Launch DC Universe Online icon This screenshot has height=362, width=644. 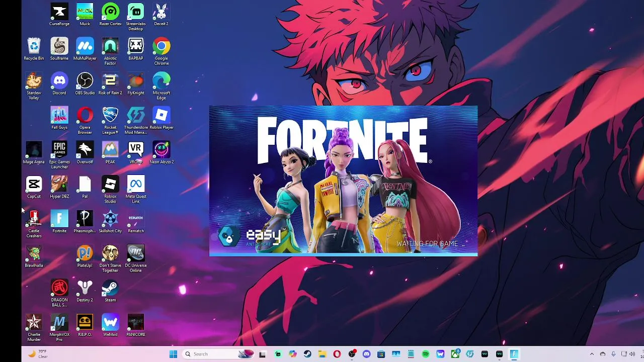point(136,258)
